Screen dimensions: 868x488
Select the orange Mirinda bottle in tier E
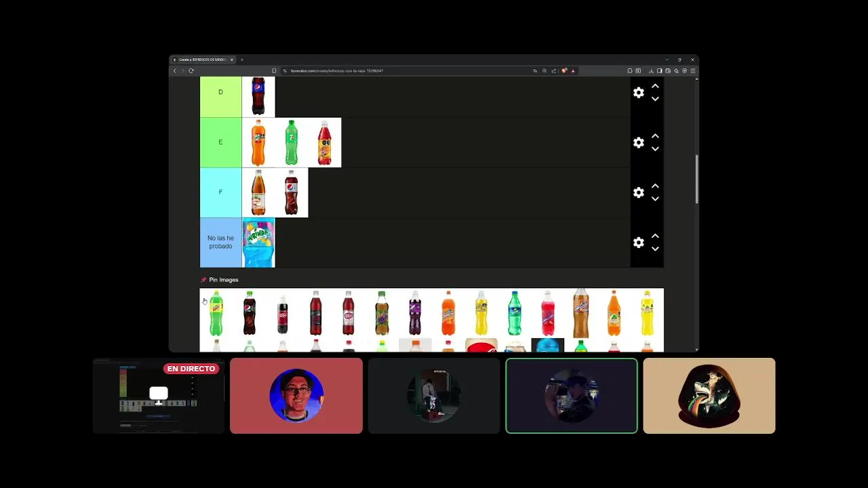pos(258,142)
